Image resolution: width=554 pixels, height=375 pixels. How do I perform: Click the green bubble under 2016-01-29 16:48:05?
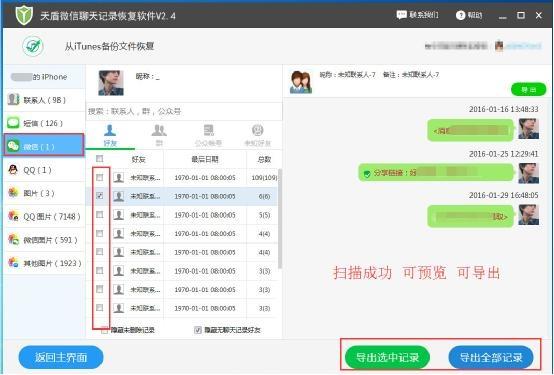tap(470, 216)
